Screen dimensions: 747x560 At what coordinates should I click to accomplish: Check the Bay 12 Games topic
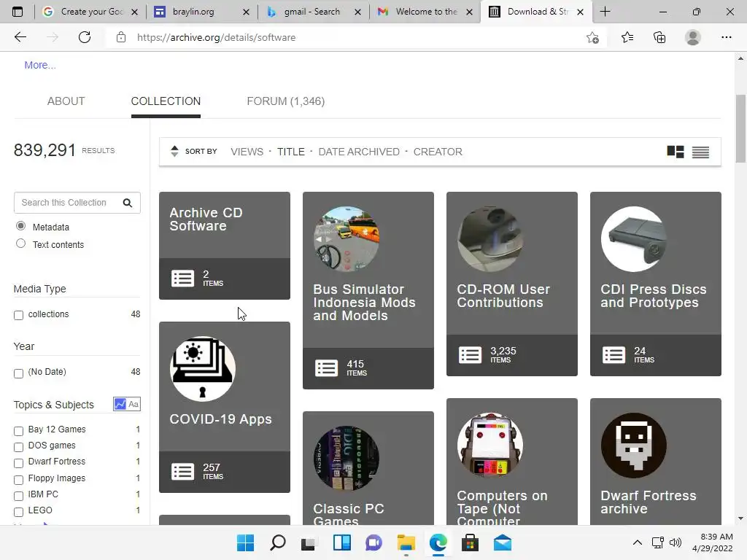(x=18, y=431)
